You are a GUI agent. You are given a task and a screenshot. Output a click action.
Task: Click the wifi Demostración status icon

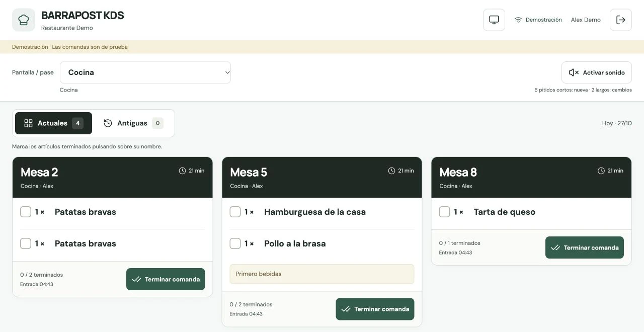[518, 20]
